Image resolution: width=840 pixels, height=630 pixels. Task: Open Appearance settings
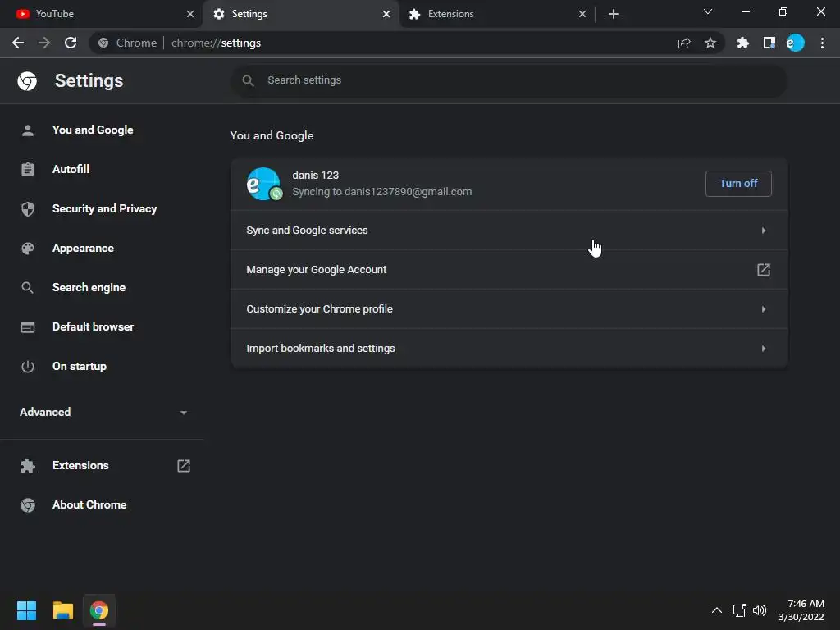click(83, 248)
